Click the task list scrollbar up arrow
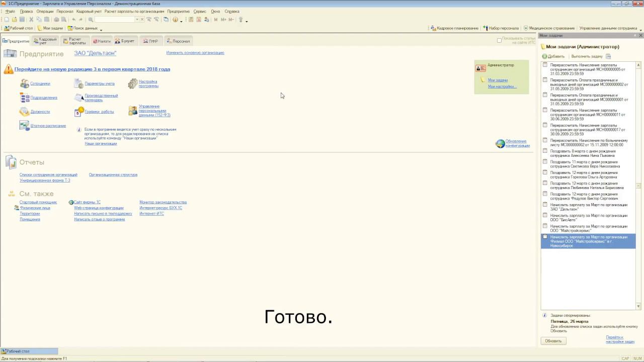This screenshot has height=362, width=644. [x=638, y=65]
